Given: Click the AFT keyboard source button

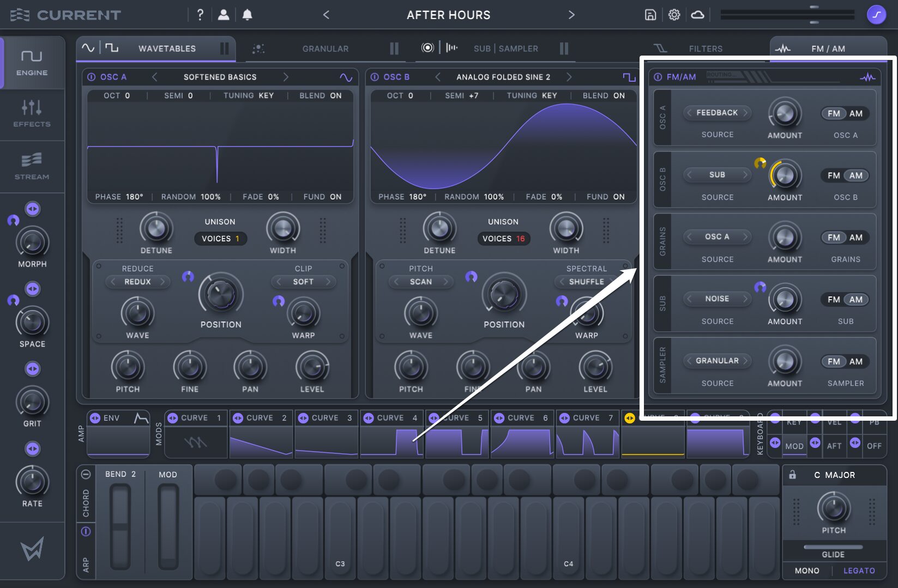Looking at the screenshot, I should tap(834, 446).
